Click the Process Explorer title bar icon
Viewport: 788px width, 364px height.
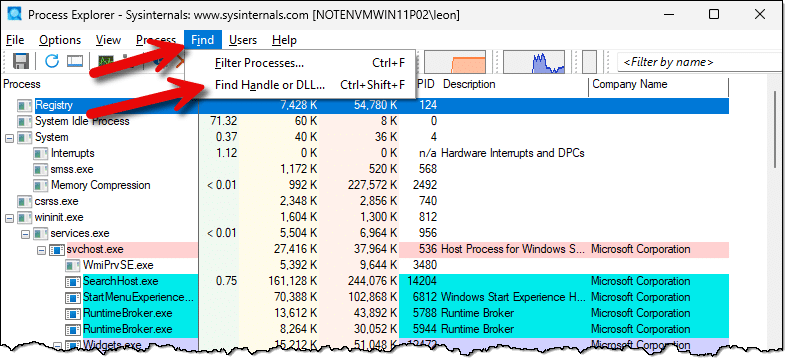pos(15,15)
